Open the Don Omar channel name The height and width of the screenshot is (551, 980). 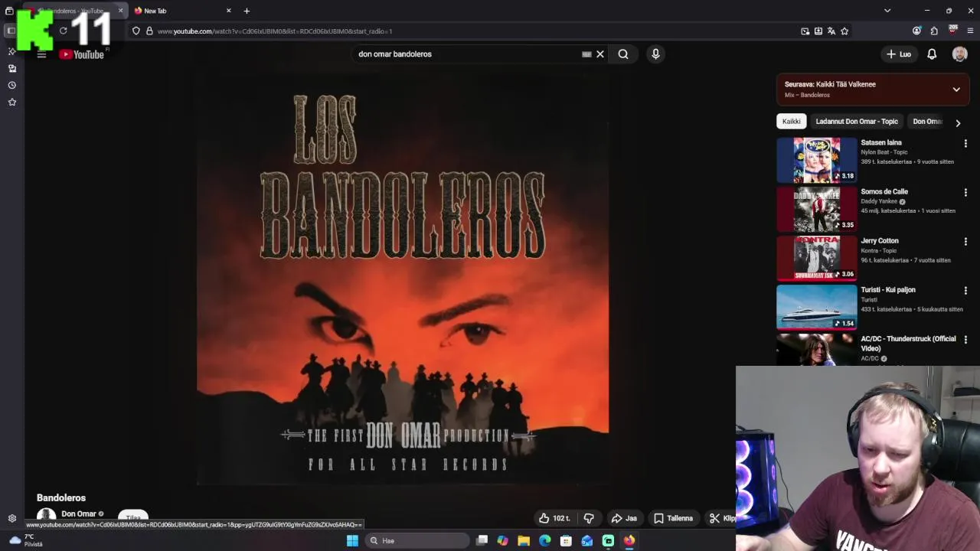pos(78,514)
